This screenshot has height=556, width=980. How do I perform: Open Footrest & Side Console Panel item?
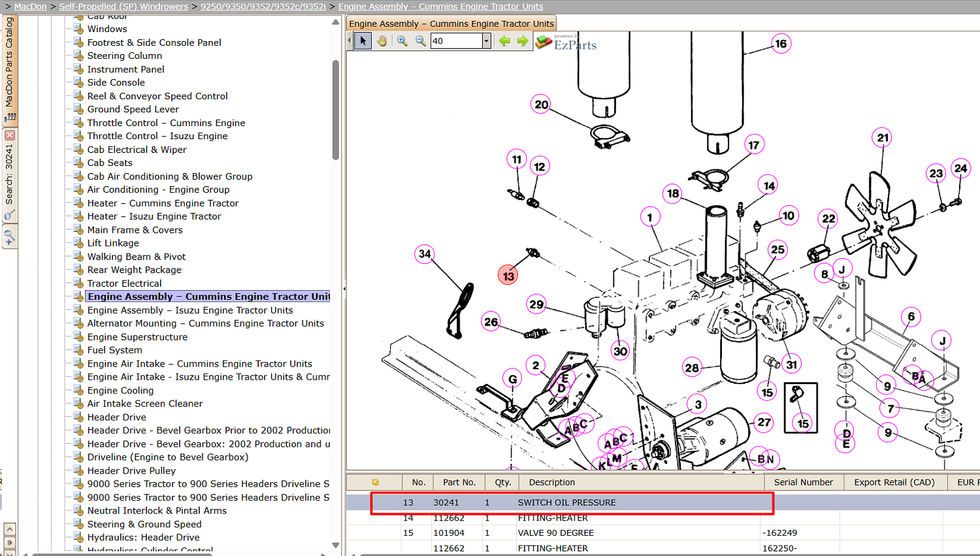point(154,42)
